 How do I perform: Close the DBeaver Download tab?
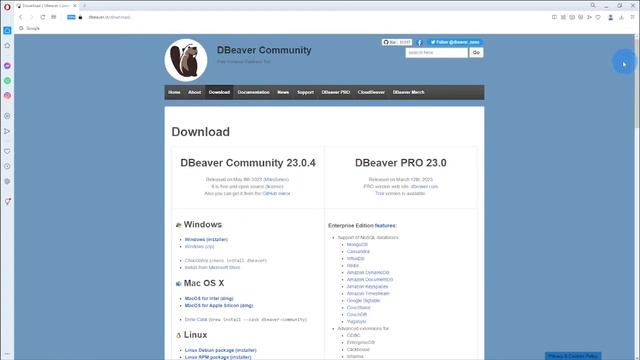click(75, 6)
